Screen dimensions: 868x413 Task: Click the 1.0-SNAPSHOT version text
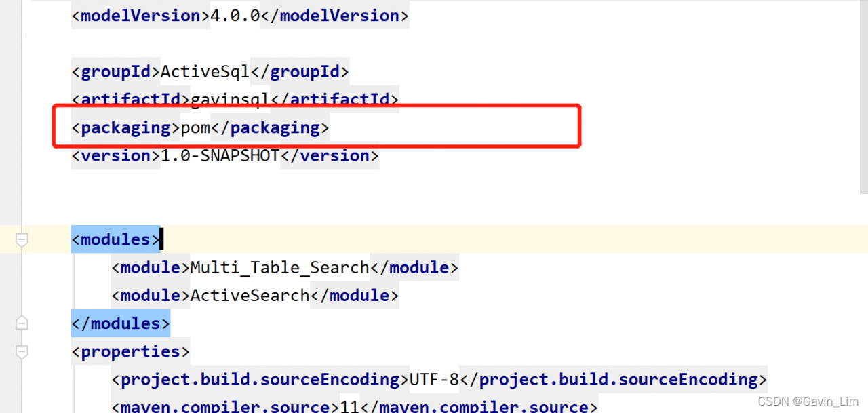220,155
